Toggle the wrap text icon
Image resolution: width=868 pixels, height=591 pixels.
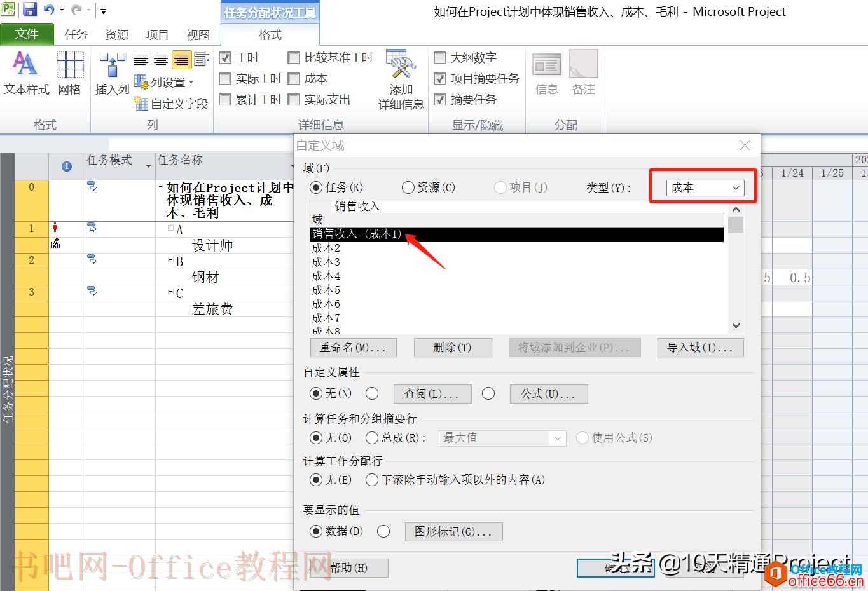(x=202, y=60)
